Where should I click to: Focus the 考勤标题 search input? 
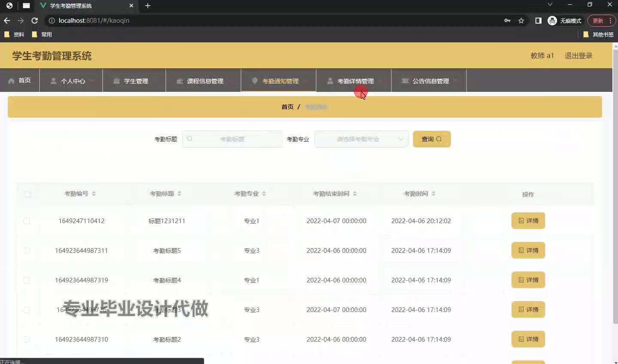pos(232,139)
